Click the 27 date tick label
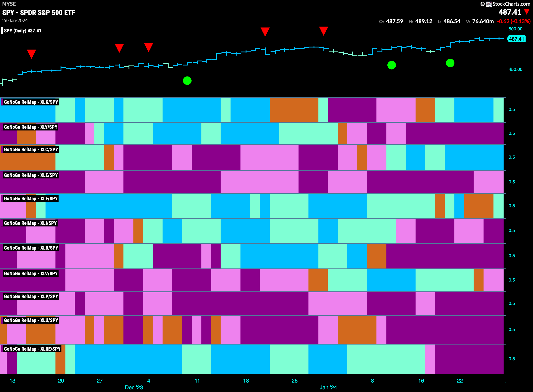533x392 pixels. pos(100,381)
